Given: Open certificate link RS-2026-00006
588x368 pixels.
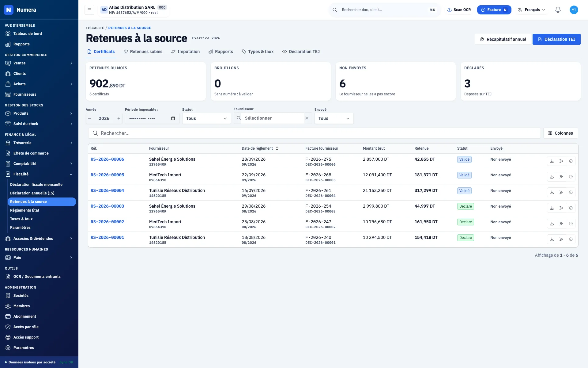Looking at the screenshot, I should pyautogui.click(x=107, y=159).
